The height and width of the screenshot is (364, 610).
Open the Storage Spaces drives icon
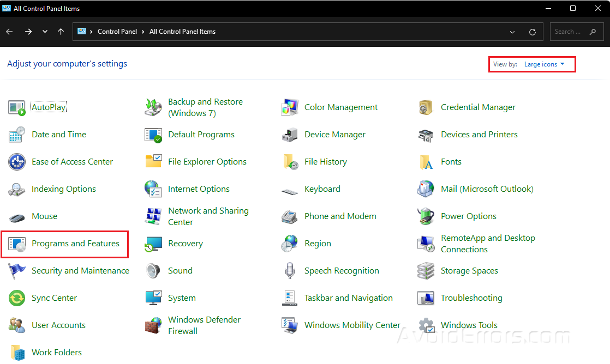426,271
